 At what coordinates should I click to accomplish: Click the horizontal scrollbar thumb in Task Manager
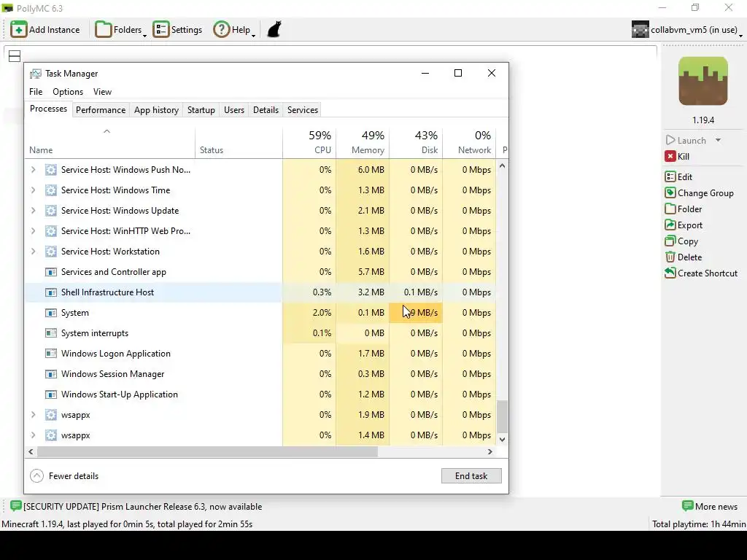tap(207, 451)
